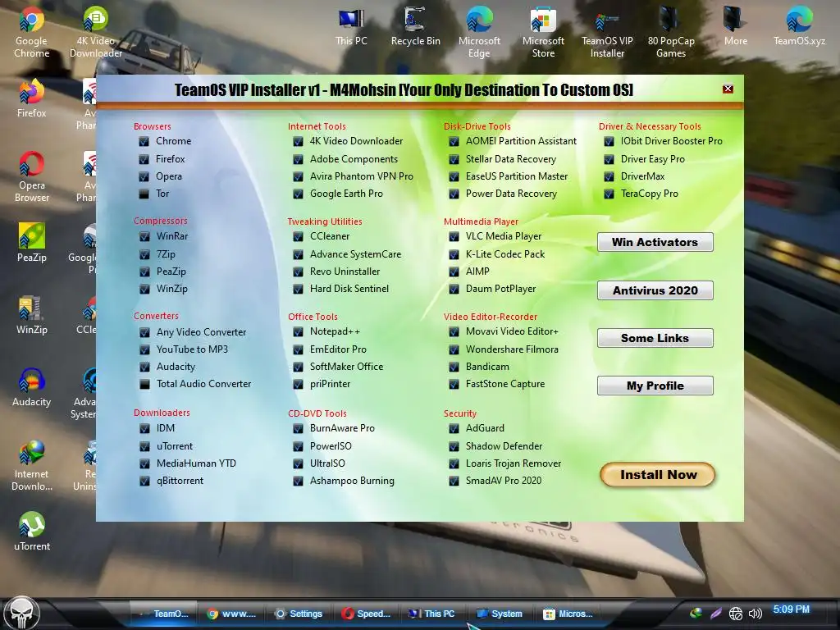Select the This PC desktop icon
The height and width of the screenshot is (630, 840).
(x=351, y=26)
